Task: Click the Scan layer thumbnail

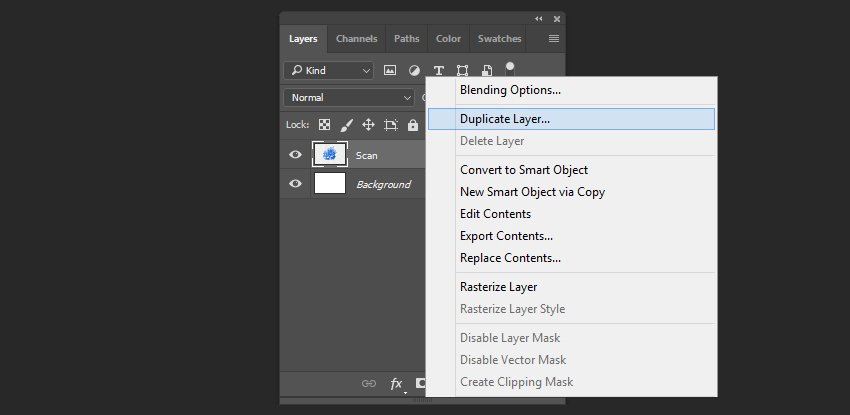Action: click(x=329, y=155)
